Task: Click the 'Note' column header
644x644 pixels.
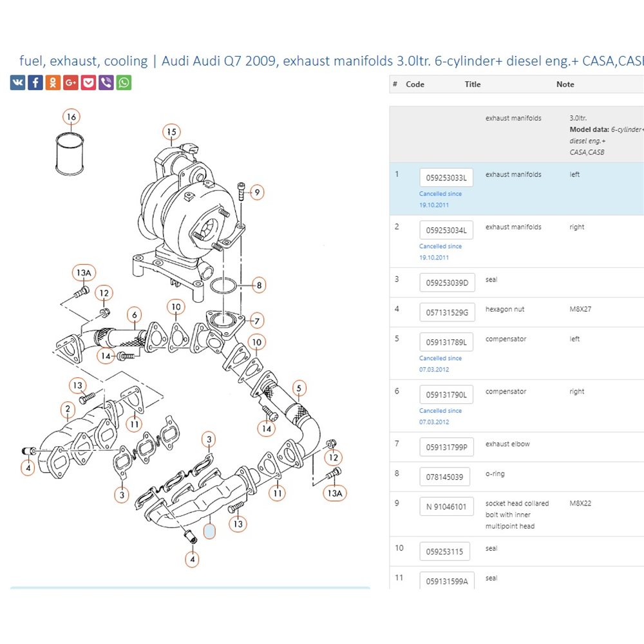Action: pyautogui.click(x=565, y=84)
